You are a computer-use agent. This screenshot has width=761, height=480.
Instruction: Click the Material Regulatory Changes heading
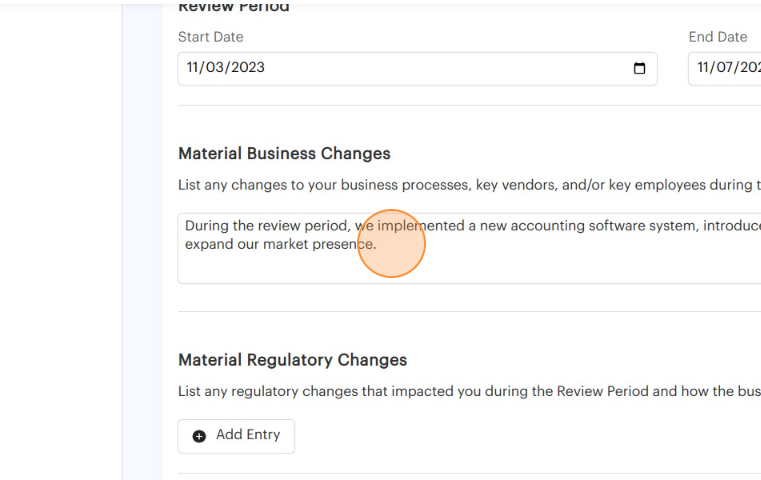(292, 360)
